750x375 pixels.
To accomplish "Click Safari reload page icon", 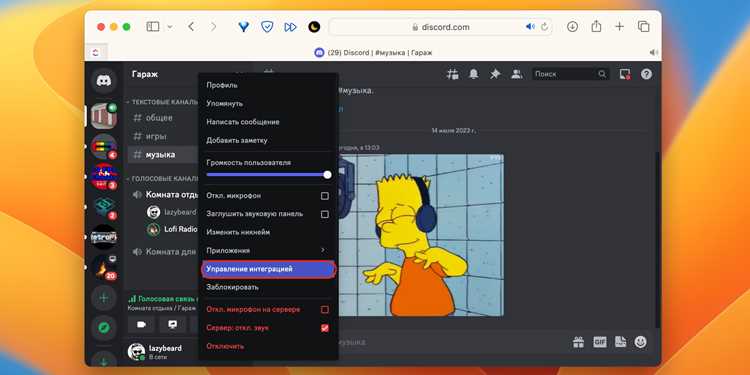I will tap(544, 27).
